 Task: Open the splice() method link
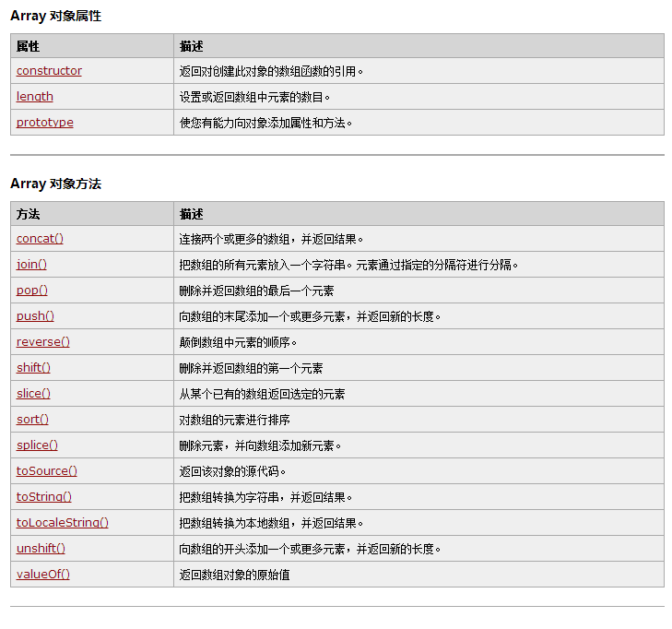[37, 445]
